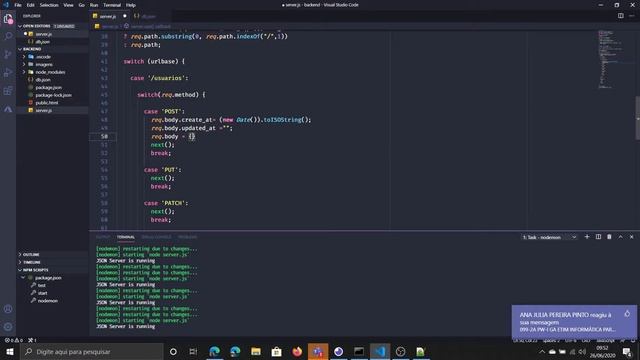Open the Task View icon

(193, 351)
